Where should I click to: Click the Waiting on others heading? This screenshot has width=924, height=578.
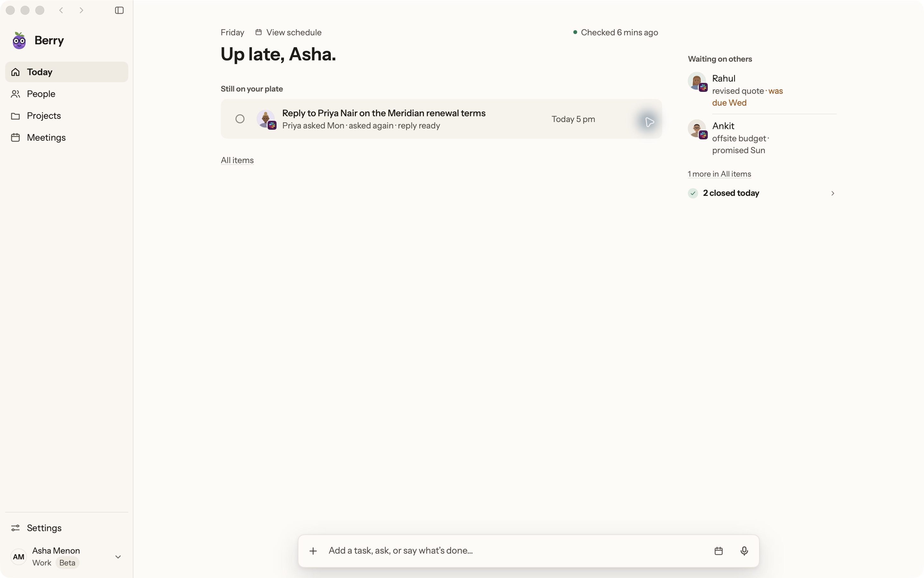[720, 59]
